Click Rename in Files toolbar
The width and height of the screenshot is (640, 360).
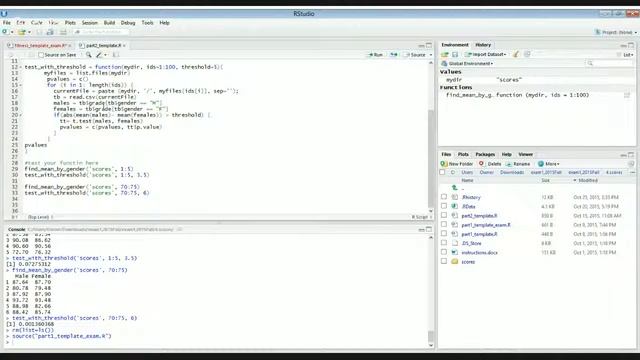[518, 164]
